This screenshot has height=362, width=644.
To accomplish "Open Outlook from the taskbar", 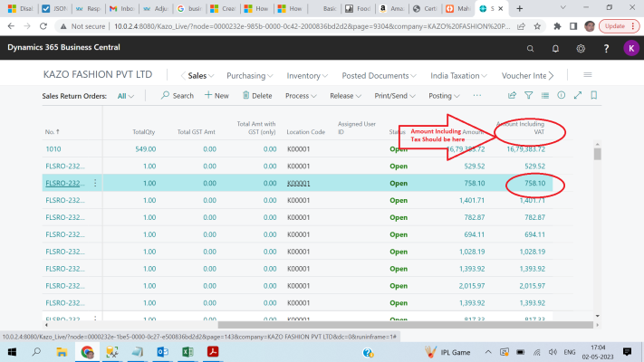I will [x=163, y=352].
